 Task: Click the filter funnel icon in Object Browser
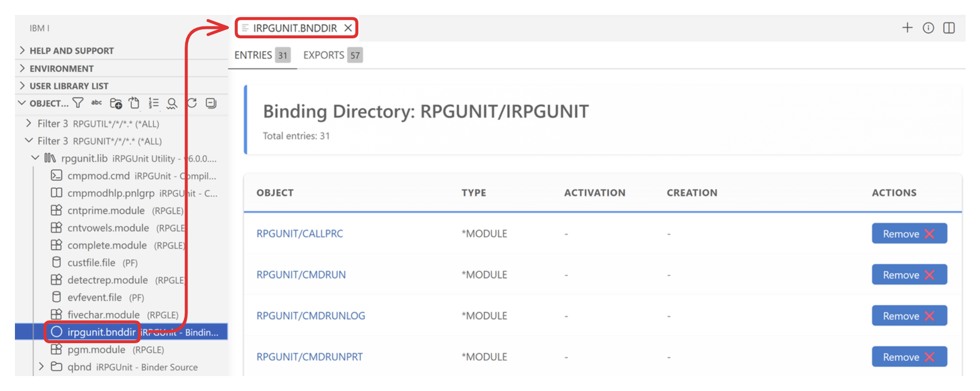78,103
